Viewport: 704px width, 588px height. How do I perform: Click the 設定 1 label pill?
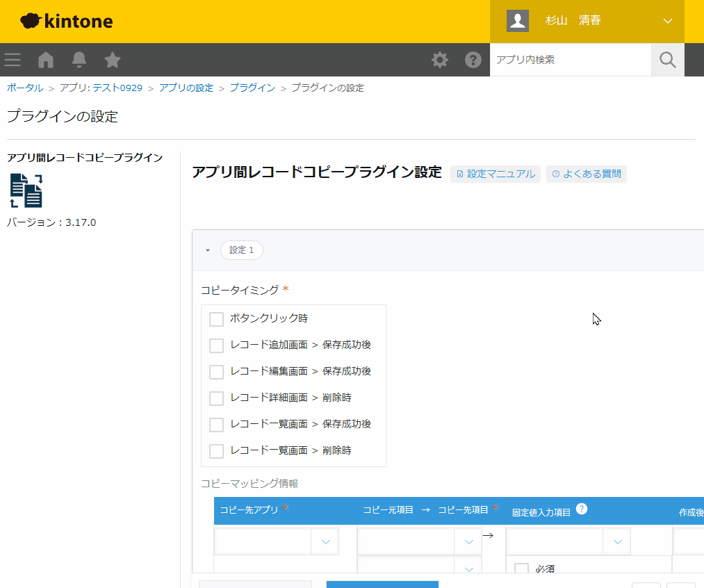(x=242, y=250)
